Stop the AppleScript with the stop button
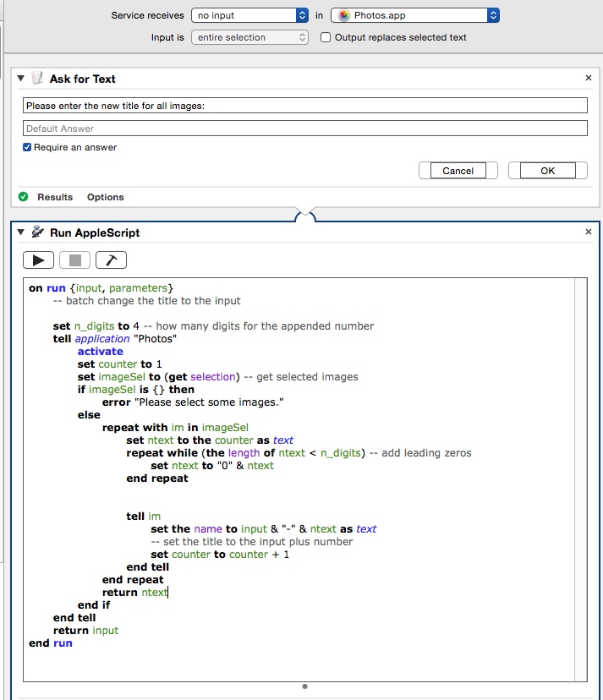 (x=74, y=260)
